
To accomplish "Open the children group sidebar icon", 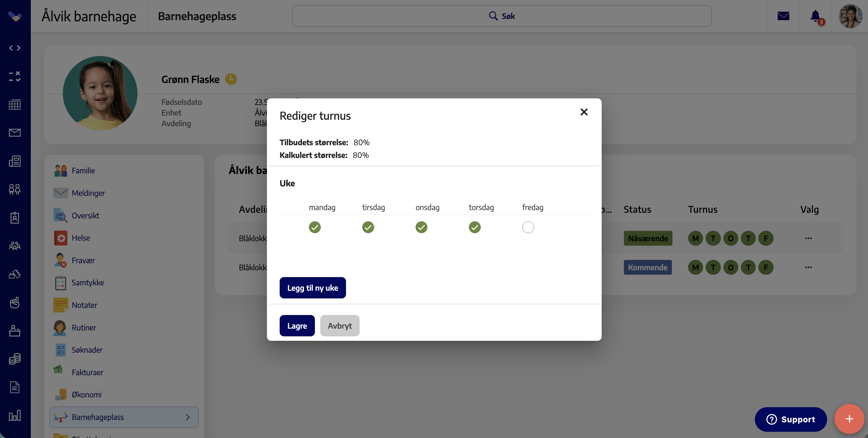I will point(15,245).
